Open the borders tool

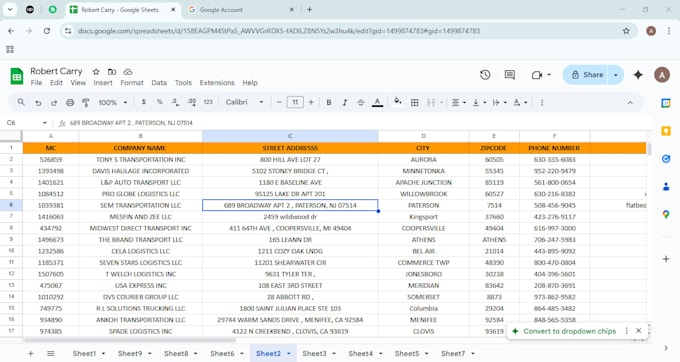coord(415,103)
